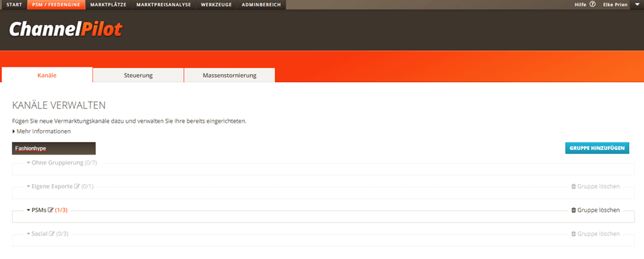
Task: Expand the Eigene Exporte group arrow
Action: pos(29,186)
